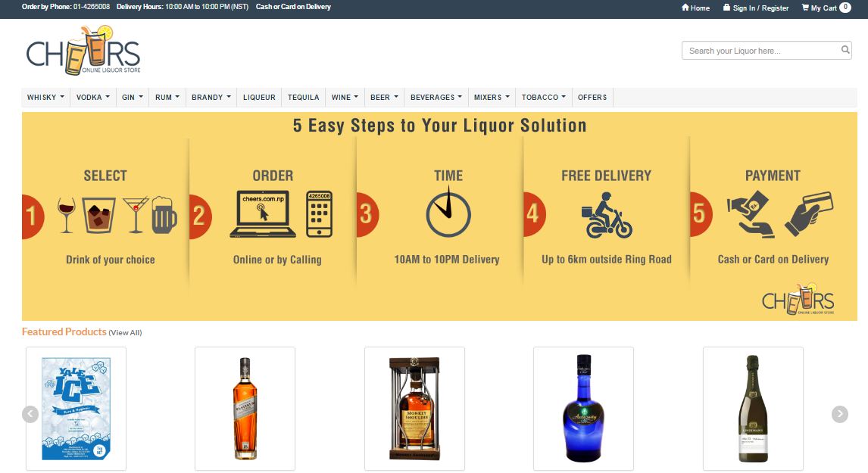Select the Offers menu item

pyautogui.click(x=592, y=97)
